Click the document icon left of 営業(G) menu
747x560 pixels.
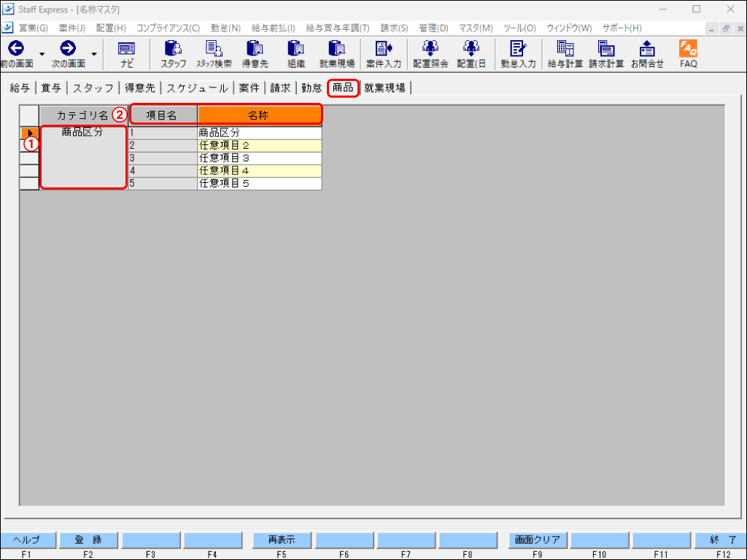click(x=7, y=28)
